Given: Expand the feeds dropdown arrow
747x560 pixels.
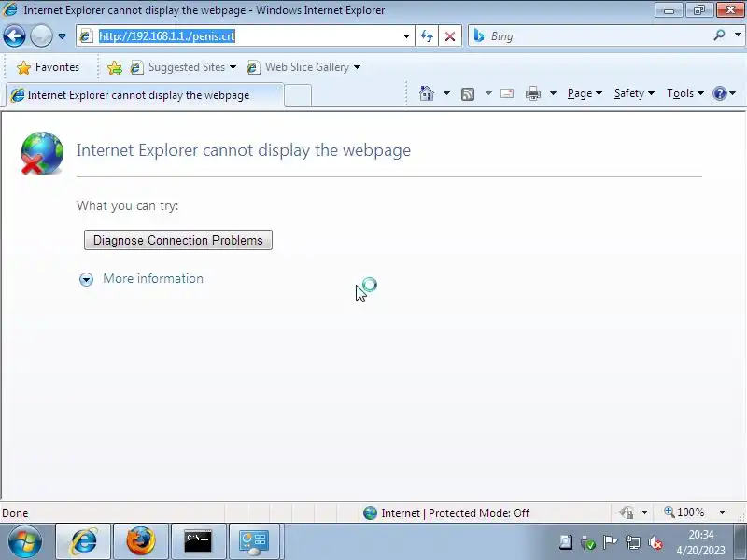Looking at the screenshot, I should tap(488, 93).
